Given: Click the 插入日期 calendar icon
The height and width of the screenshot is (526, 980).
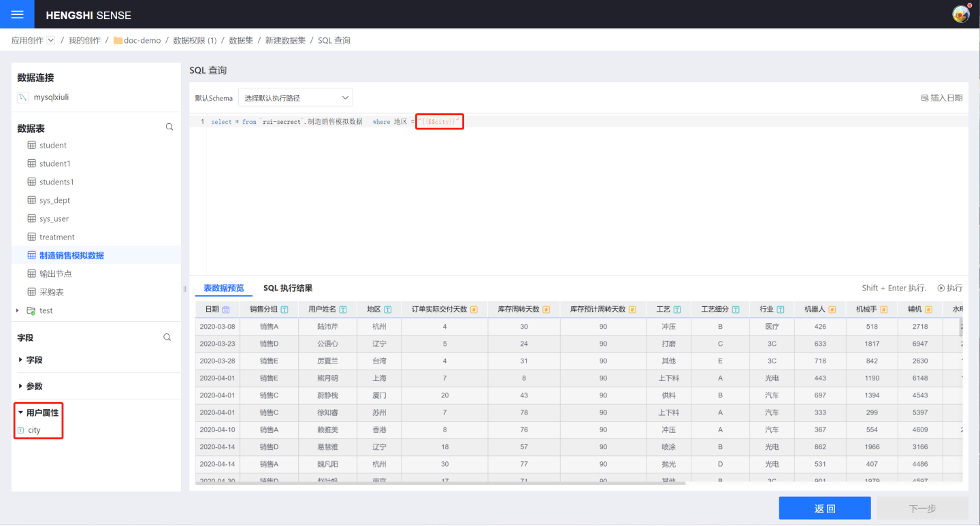Looking at the screenshot, I should (x=925, y=98).
